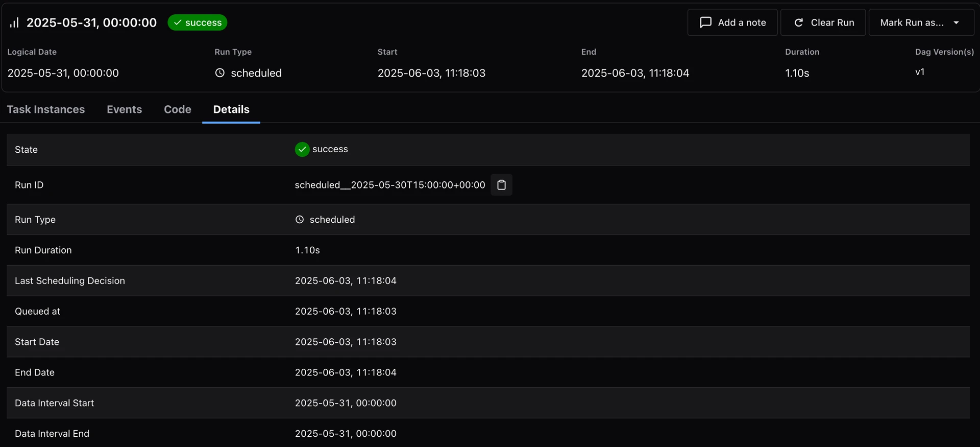Click the bar chart icon beside run date
This screenshot has height=447, width=980.
[14, 22]
